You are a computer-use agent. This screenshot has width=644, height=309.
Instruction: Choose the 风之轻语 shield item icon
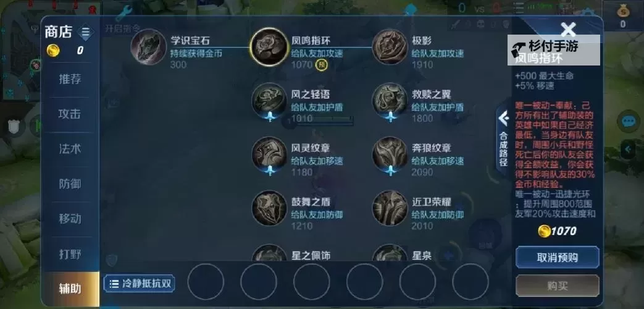[269, 101]
